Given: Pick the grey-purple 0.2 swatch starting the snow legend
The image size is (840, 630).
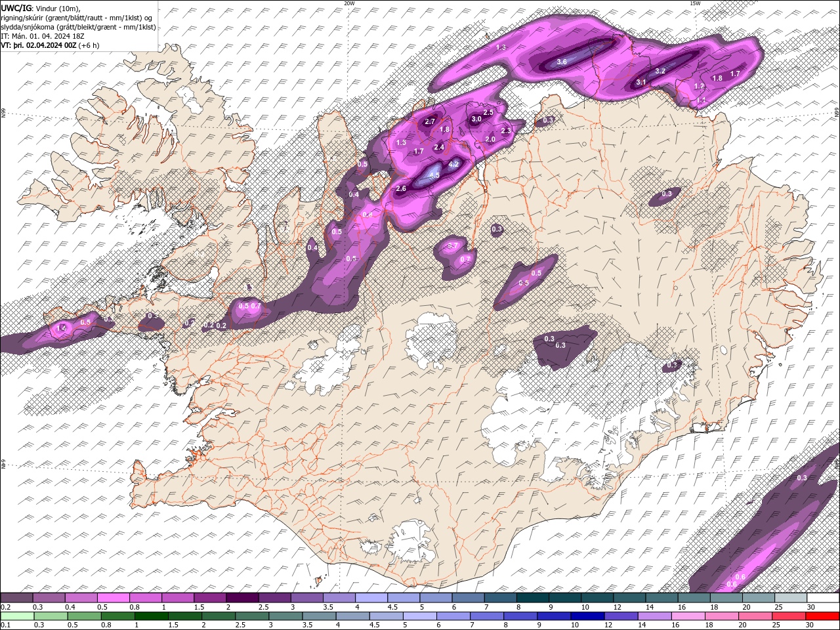Looking at the screenshot, I should click(16, 598).
